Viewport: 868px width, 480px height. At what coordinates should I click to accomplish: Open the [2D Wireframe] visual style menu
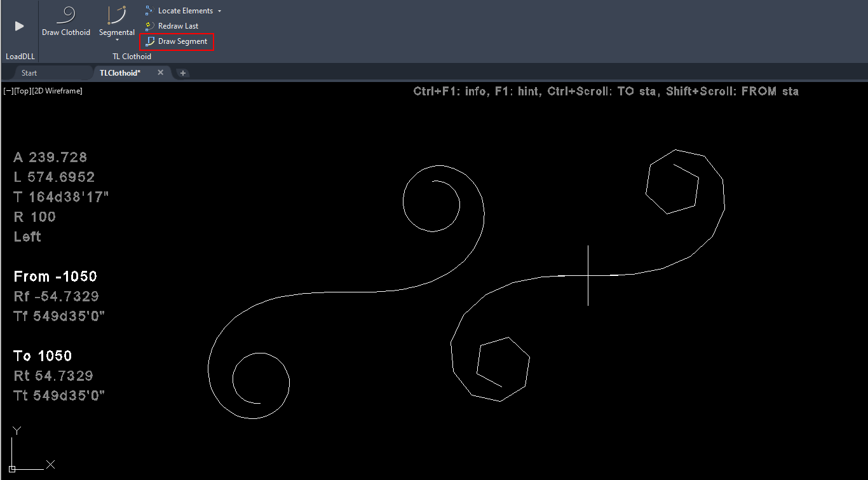(57, 91)
